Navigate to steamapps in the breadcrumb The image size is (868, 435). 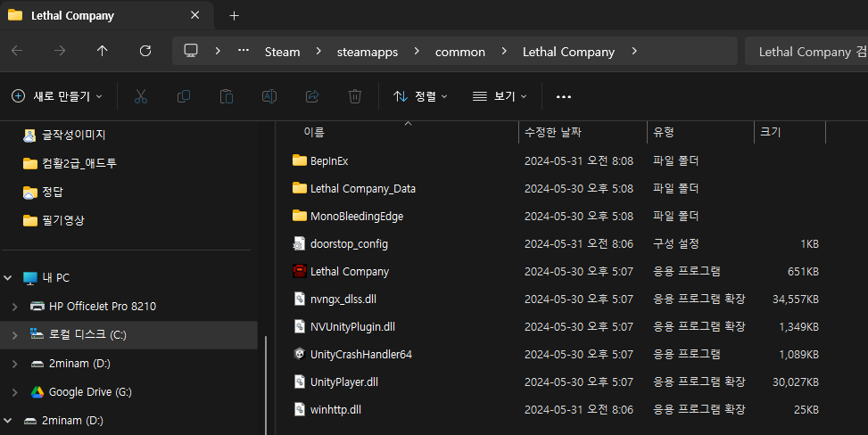pyautogui.click(x=368, y=52)
